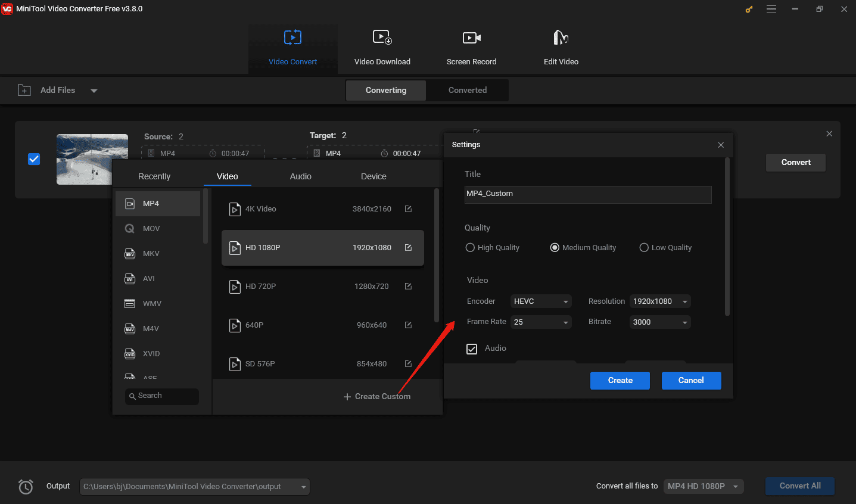
Task: Click the Add Files icon
Action: [x=24, y=90]
